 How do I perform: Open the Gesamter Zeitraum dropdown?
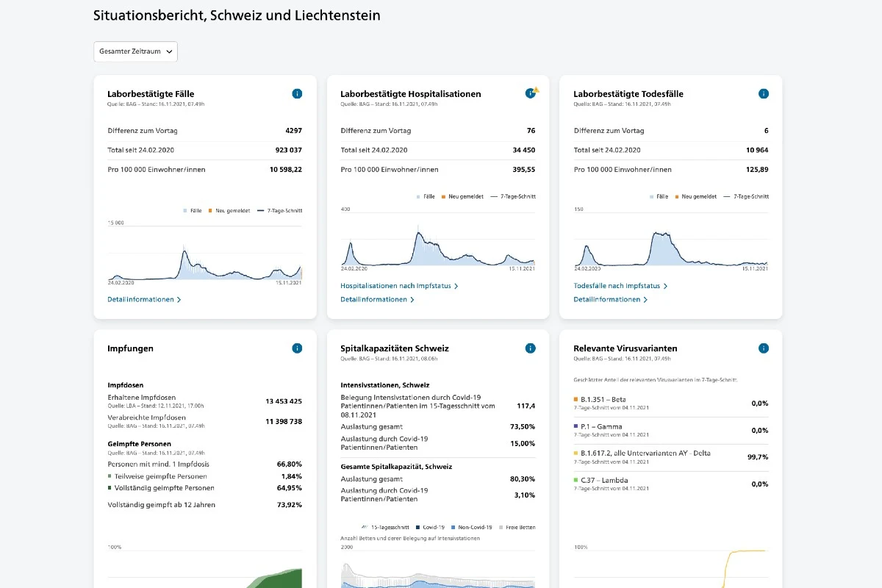[135, 51]
